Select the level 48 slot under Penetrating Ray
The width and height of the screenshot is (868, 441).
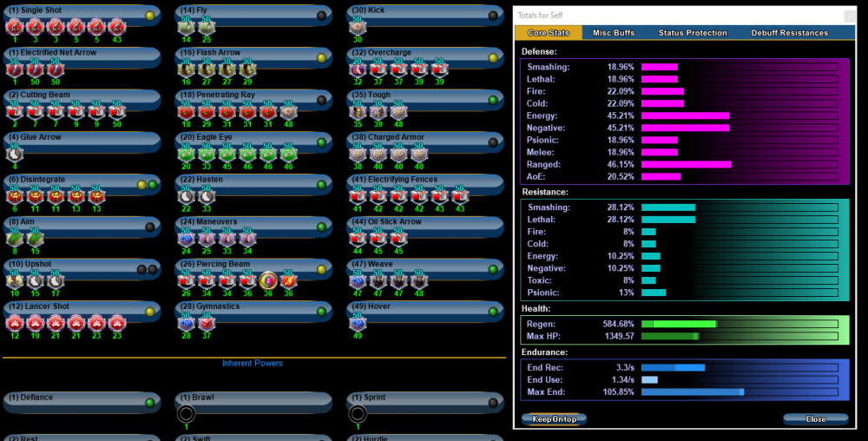coord(289,112)
